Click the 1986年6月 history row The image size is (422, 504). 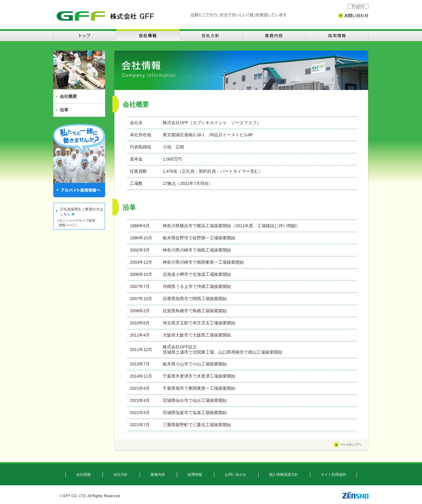pos(242,226)
